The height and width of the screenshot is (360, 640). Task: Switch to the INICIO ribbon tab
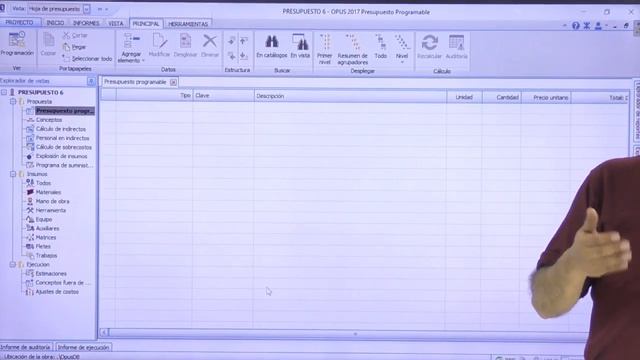[x=55, y=23]
